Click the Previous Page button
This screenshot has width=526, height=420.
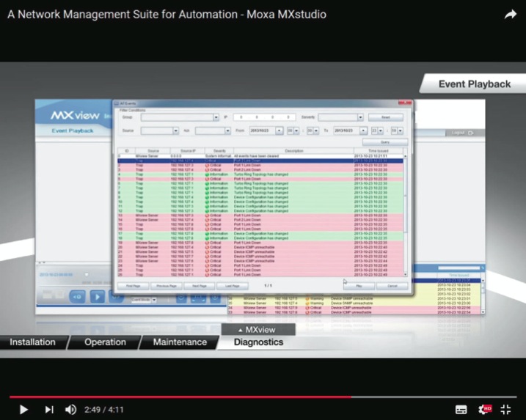(167, 286)
